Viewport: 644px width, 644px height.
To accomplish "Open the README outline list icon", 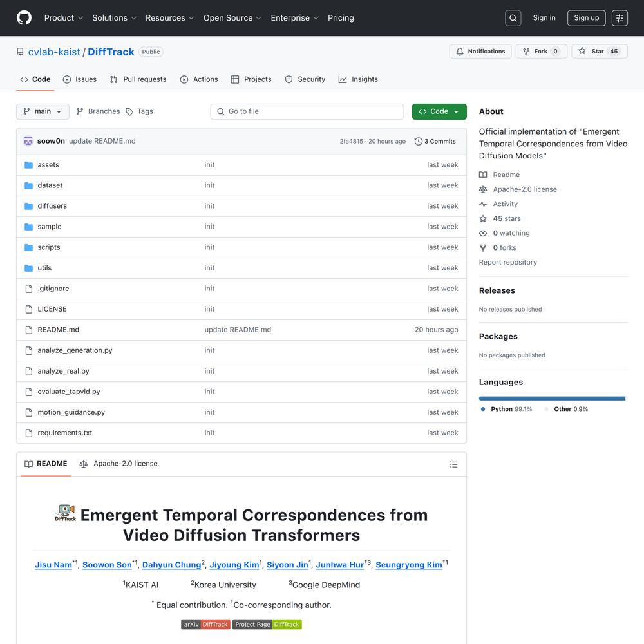I will [x=454, y=464].
